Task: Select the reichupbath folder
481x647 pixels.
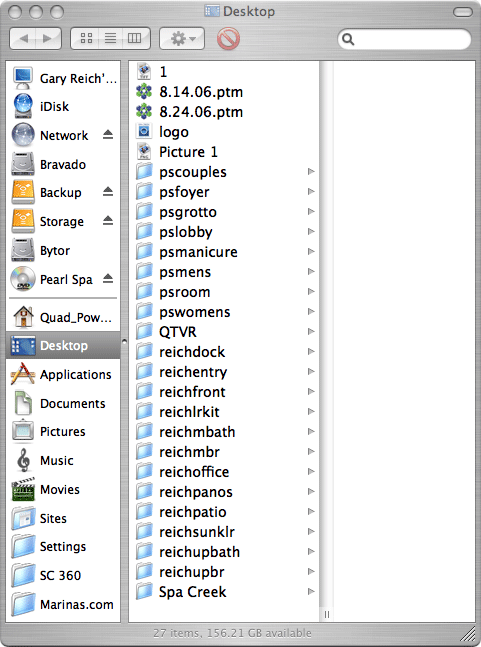Action: click(x=224, y=552)
